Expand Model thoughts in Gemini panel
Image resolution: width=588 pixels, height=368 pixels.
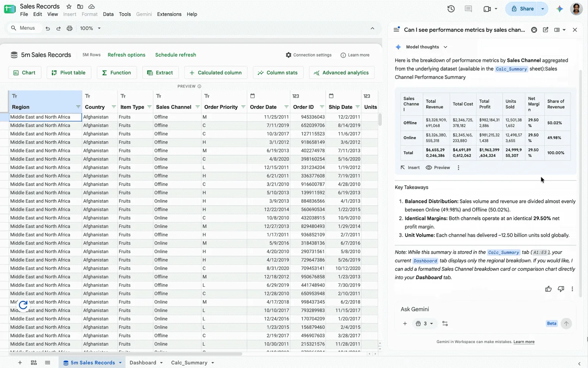(426, 47)
